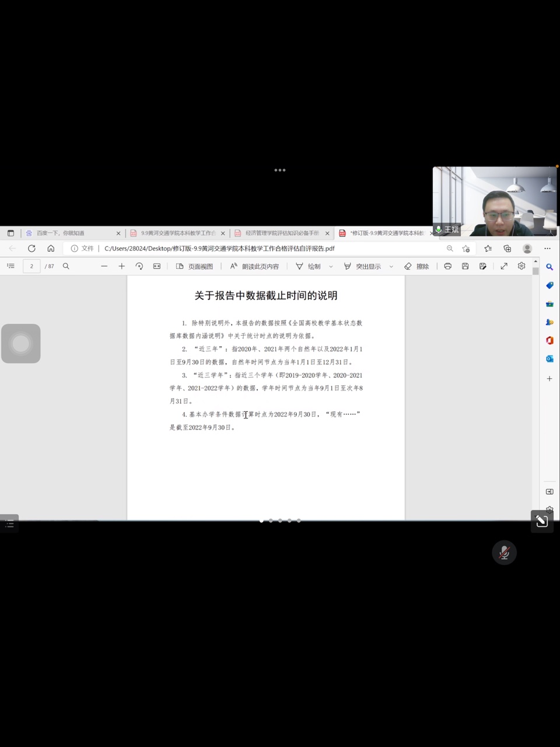Click the vertical scrollbar thumb of PDF

(535, 271)
